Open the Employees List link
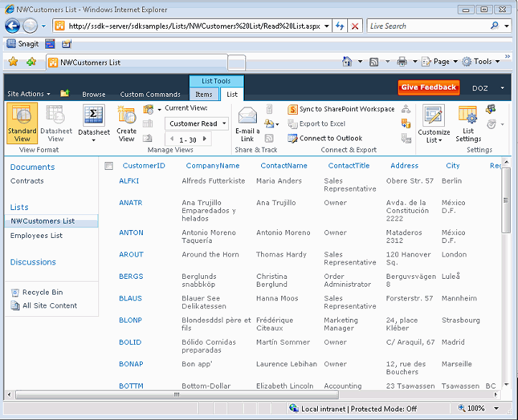 [x=37, y=236]
